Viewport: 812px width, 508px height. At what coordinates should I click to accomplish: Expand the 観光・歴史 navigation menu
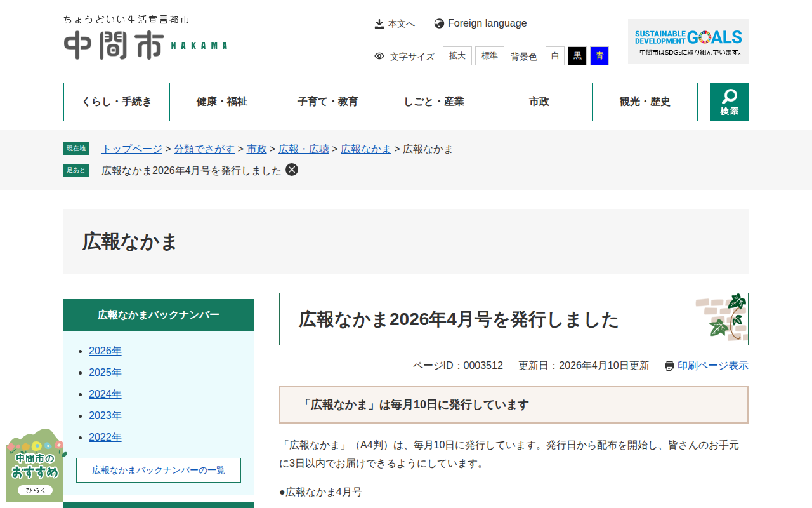(x=645, y=102)
